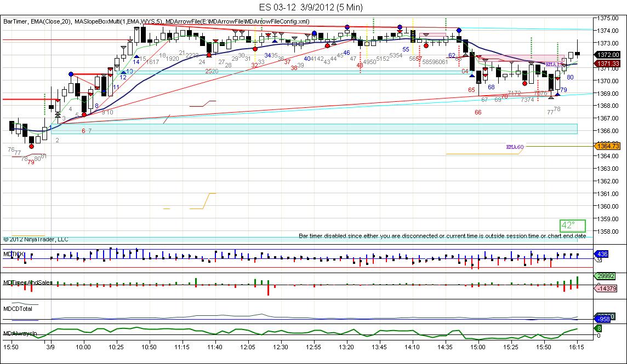627x364 pixels.
Task: Click the red bar number 64 label
Action: click(x=465, y=71)
